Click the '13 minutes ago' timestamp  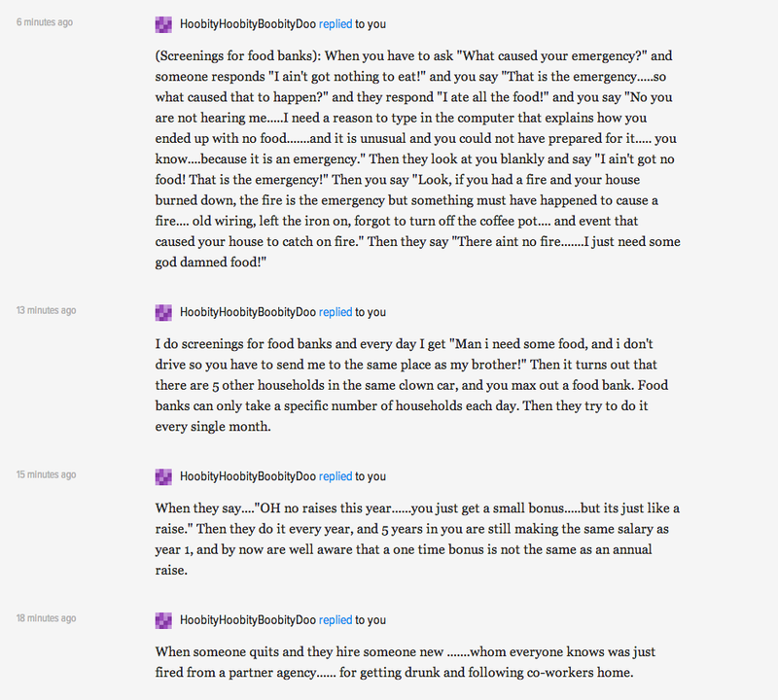coord(46,310)
